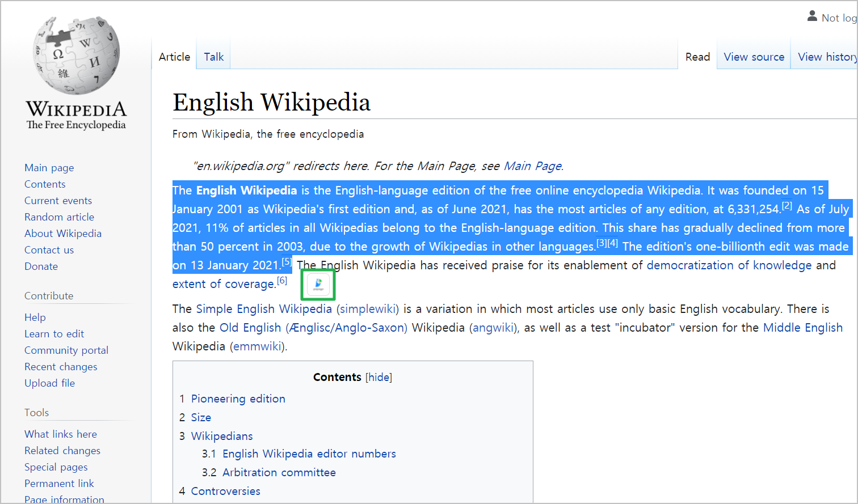Click citation reference [6]
The height and width of the screenshot is (504, 858).
(x=282, y=281)
